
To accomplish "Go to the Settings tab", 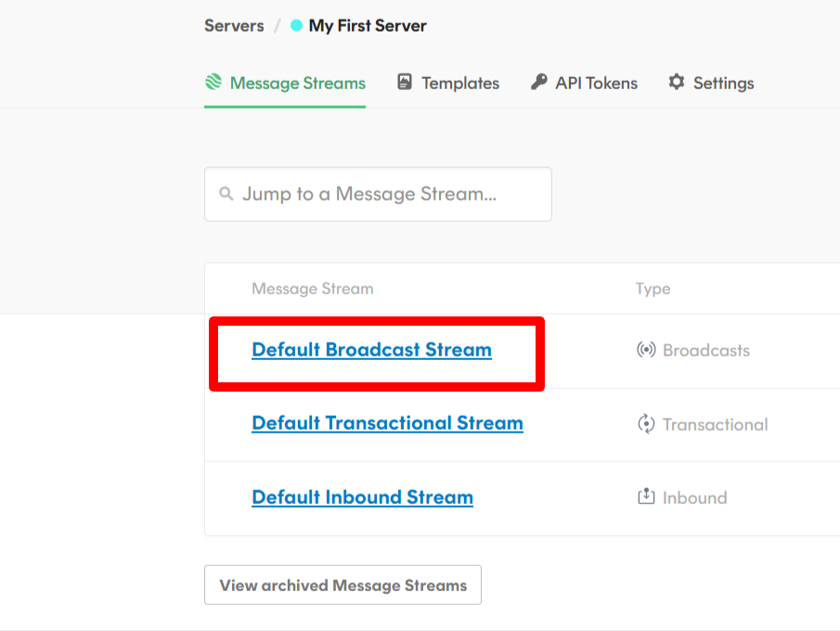I will (723, 84).
